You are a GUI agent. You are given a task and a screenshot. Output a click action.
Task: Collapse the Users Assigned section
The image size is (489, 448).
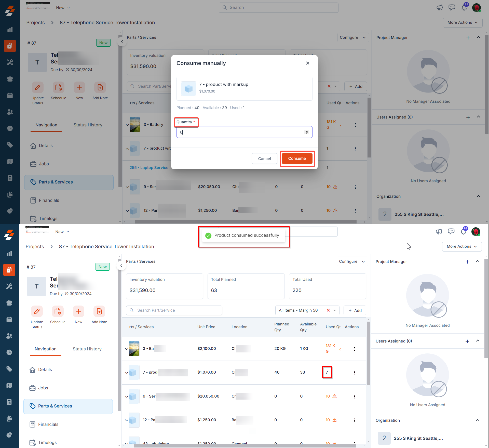tap(478, 341)
